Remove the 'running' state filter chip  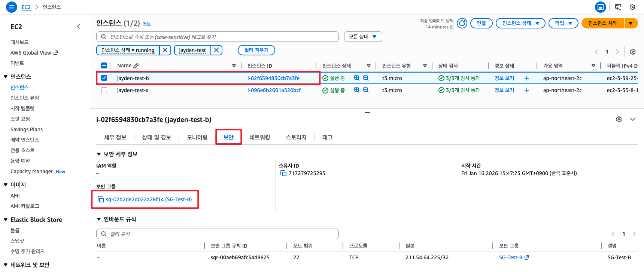(x=165, y=50)
